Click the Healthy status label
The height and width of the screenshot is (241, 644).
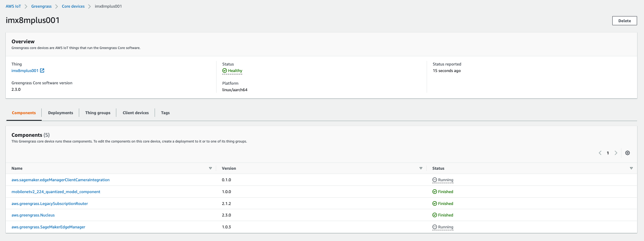click(x=235, y=70)
